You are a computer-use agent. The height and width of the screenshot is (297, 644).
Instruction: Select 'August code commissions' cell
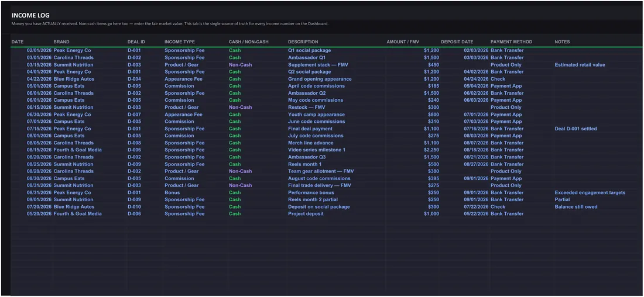click(319, 178)
